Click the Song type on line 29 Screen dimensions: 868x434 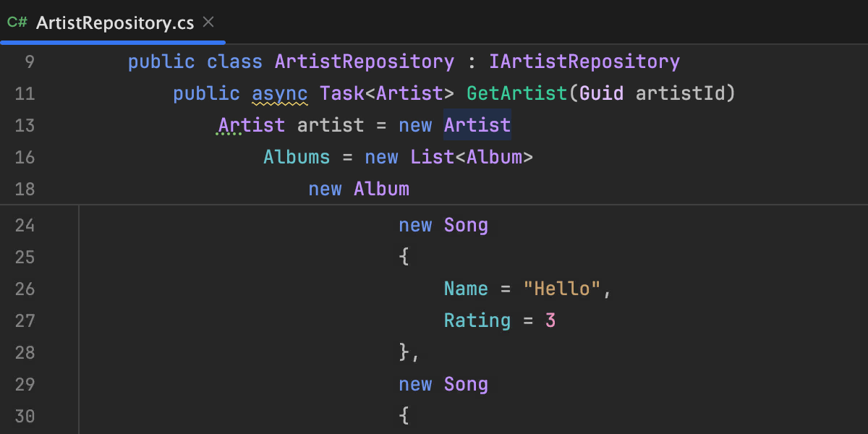pos(466,385)
